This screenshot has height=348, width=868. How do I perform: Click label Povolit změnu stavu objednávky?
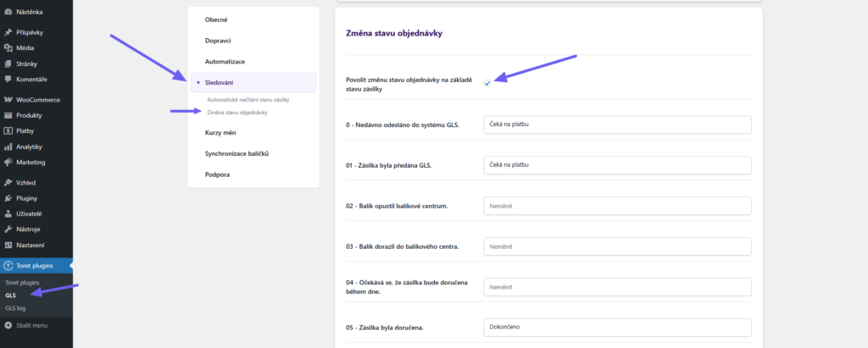409,84
